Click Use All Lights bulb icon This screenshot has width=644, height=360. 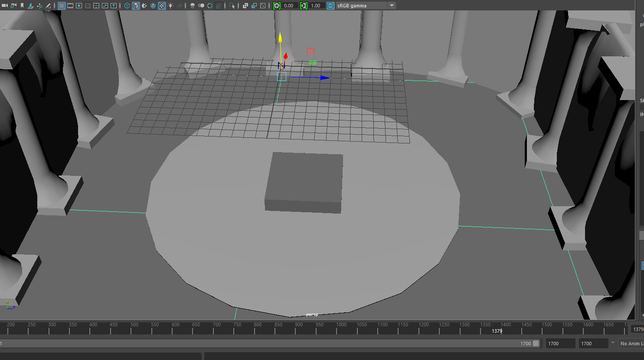[170, 6]
